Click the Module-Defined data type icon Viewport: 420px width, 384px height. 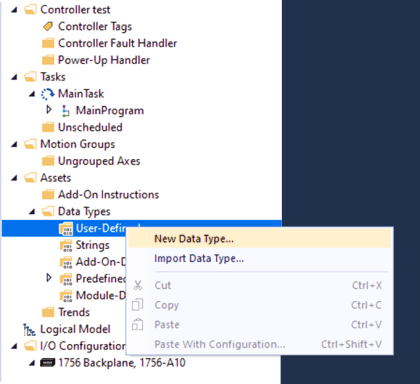pos(66,296)
